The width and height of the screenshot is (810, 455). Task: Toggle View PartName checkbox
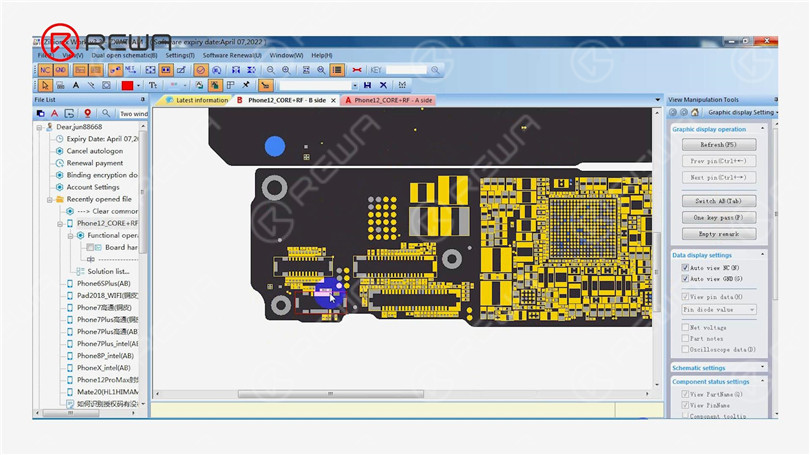tap(685, 394)
